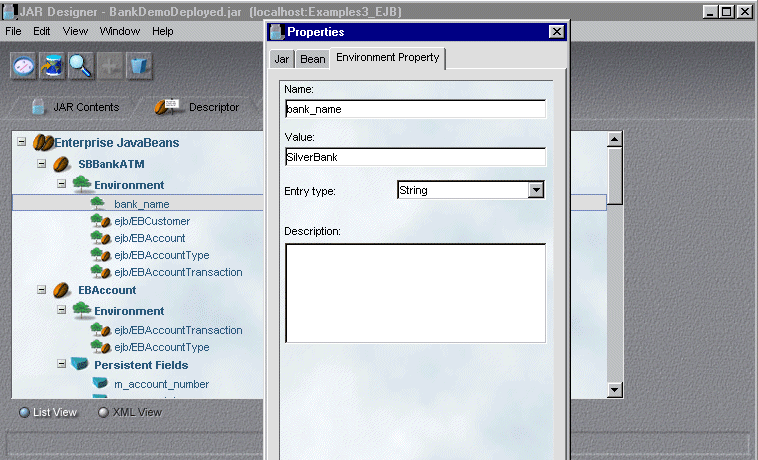Collapse the Enterprise JavaBeans root node

(22, 142)
